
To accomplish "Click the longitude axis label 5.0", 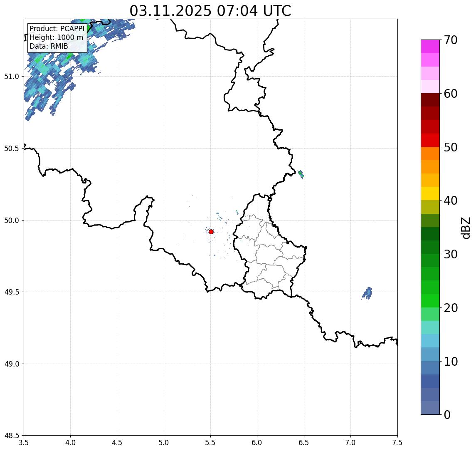I will click(164, 443).
